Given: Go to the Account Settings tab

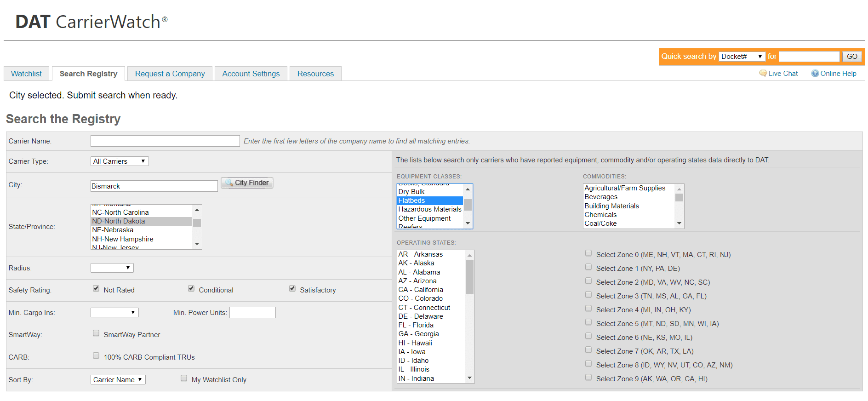Looking at the screenshot, I should [251, 74].
